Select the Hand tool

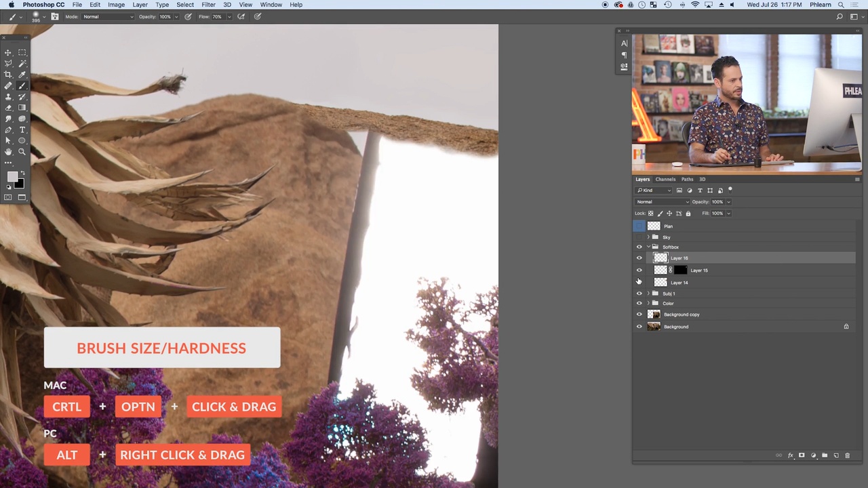click(x=8, y=152)
